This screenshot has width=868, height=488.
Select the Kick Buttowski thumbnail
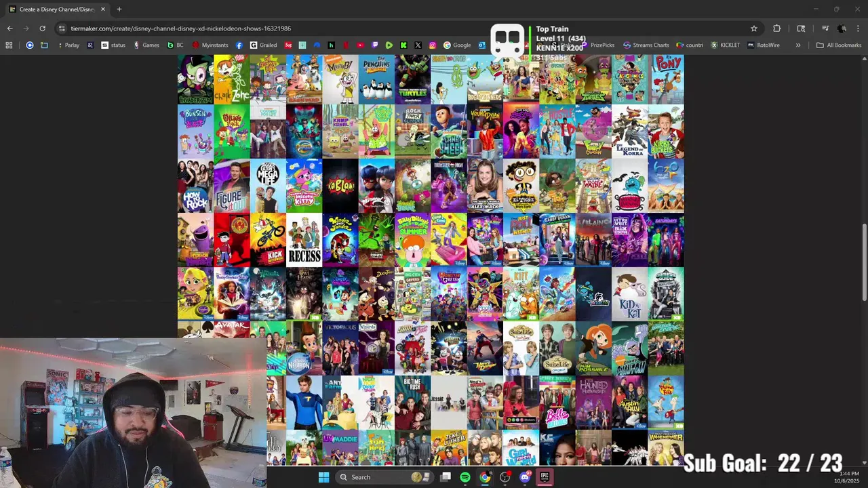tap(268, 240)
